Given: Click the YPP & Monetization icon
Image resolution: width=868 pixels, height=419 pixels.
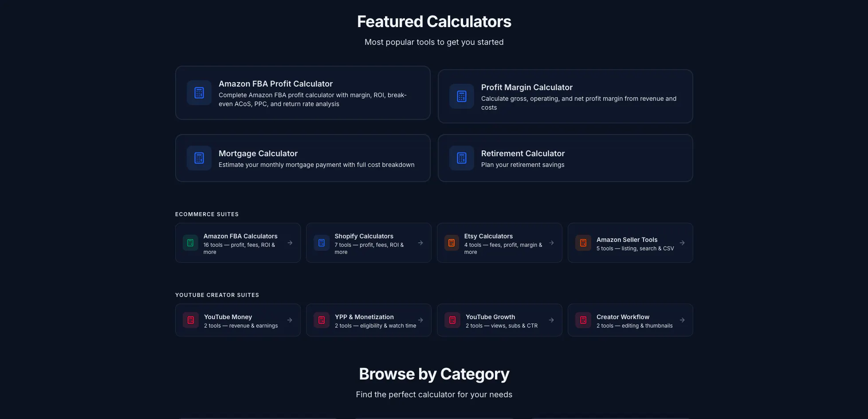Looking at the screenshot, I should pyautogui.click(x=322, y=320).
